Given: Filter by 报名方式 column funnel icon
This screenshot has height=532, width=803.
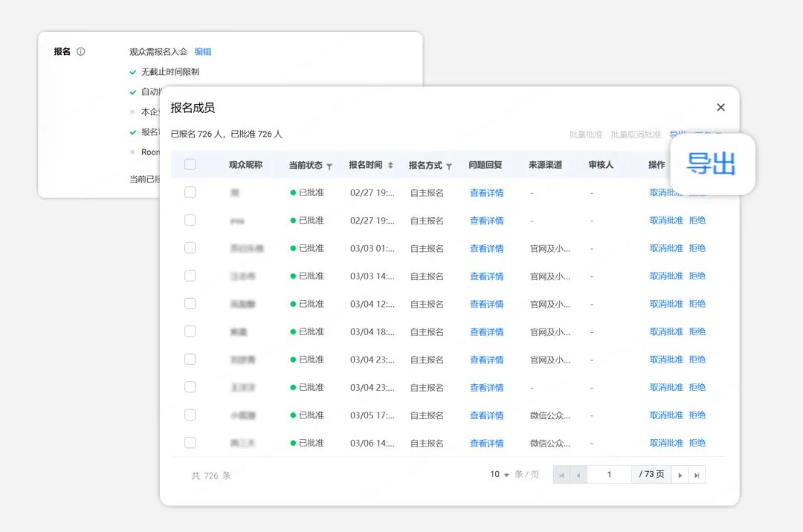Looking at the screenshot, I should 449,166.
